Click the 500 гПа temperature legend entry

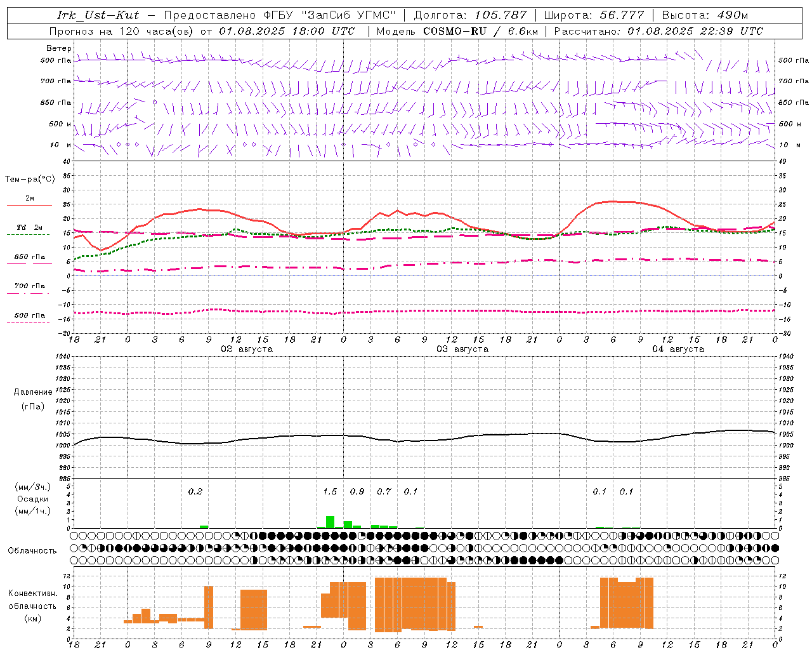click(x=30, y=315)
